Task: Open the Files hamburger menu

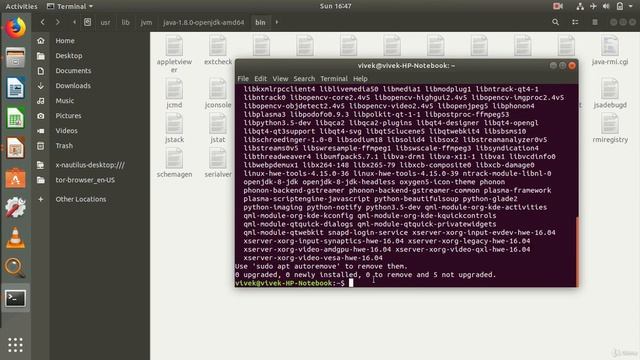Action: [x=595, y=22]
